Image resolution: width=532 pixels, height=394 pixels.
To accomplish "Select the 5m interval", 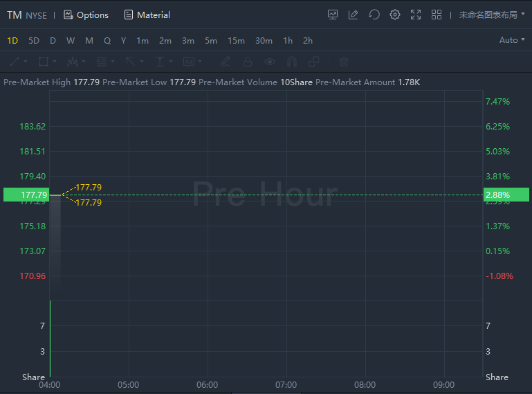I will pos(211,41).
